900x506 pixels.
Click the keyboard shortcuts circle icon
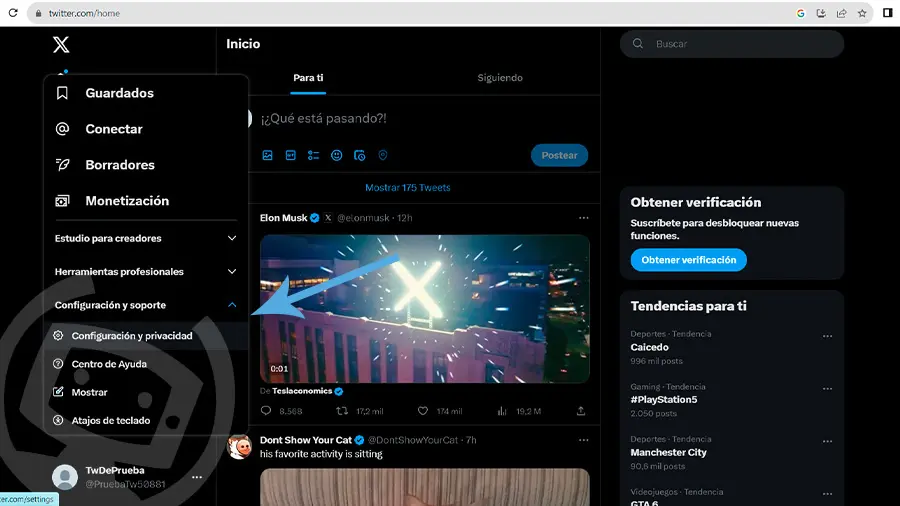(x=58, y=421)
